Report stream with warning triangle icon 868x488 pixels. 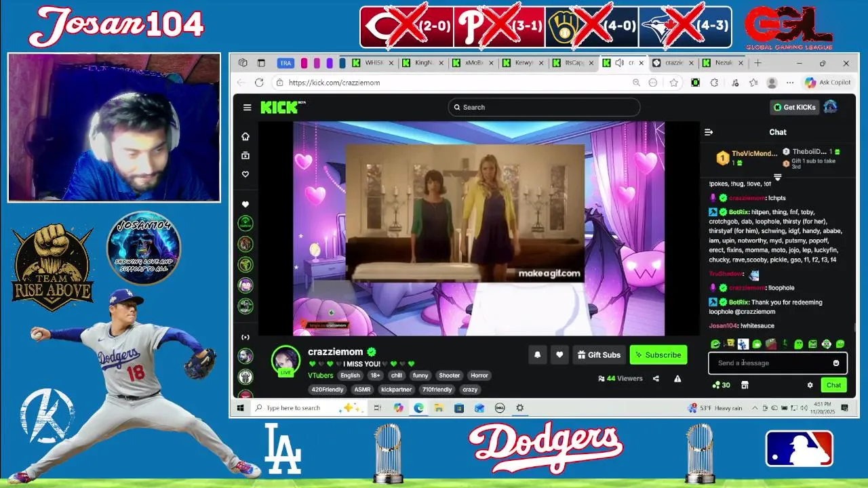677,379
